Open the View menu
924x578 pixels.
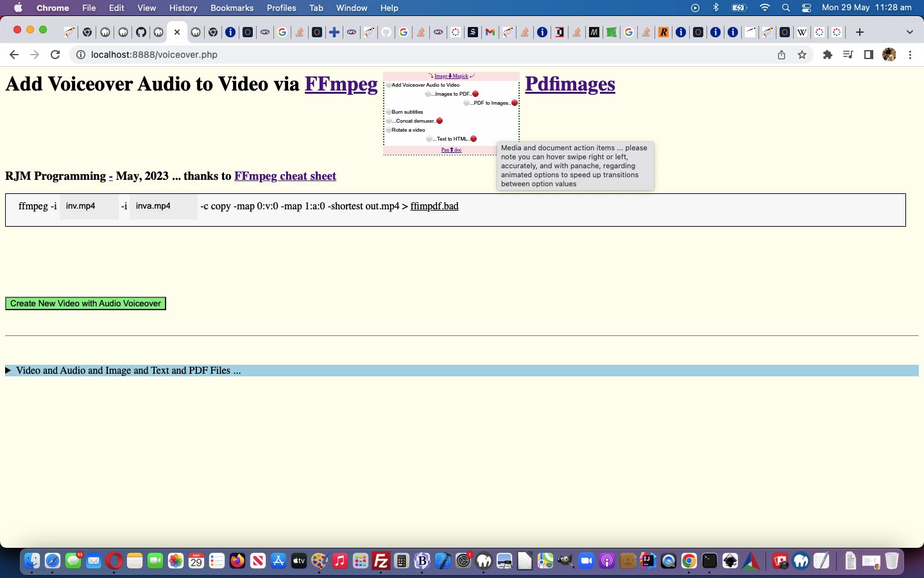coord(146,8)
